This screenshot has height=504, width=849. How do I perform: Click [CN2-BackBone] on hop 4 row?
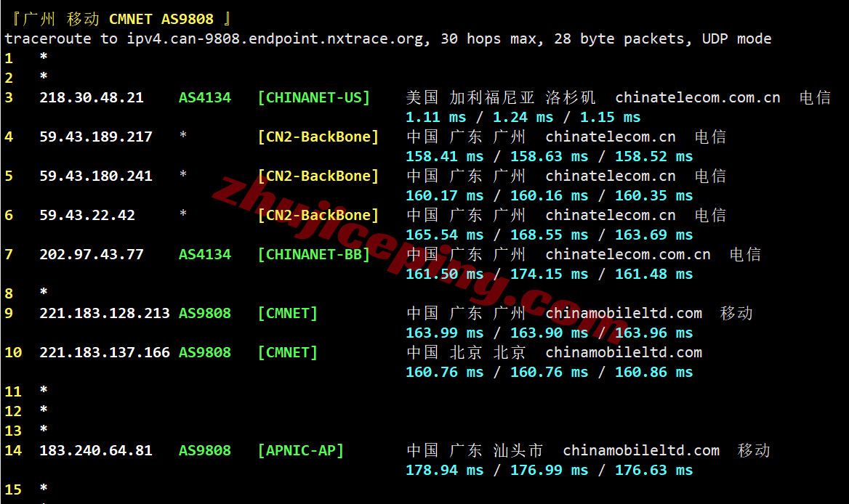coord(318,137)
